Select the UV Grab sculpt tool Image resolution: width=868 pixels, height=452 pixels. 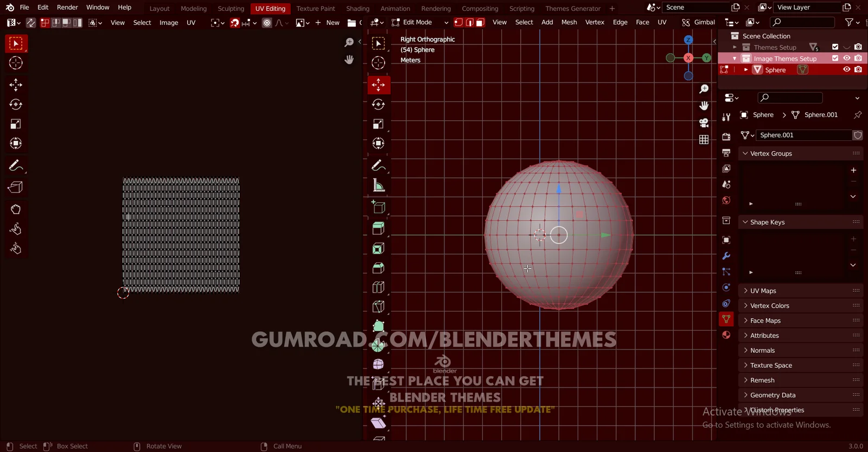16,209
